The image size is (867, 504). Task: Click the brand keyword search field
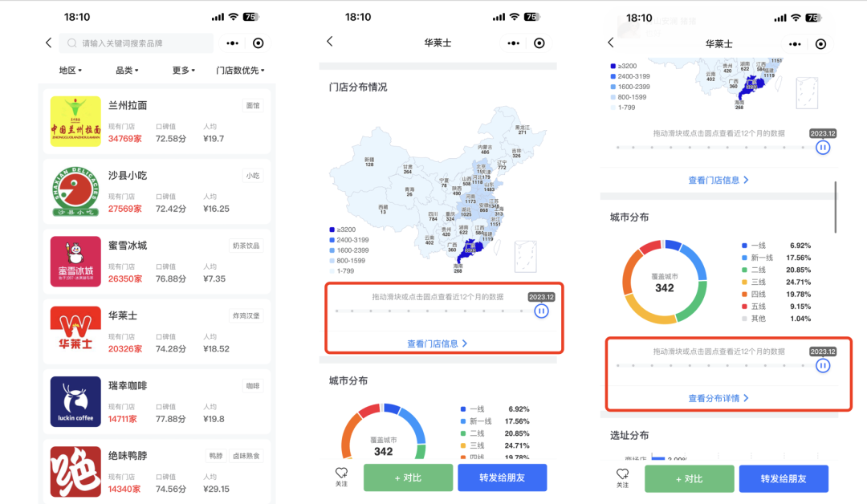137,43
